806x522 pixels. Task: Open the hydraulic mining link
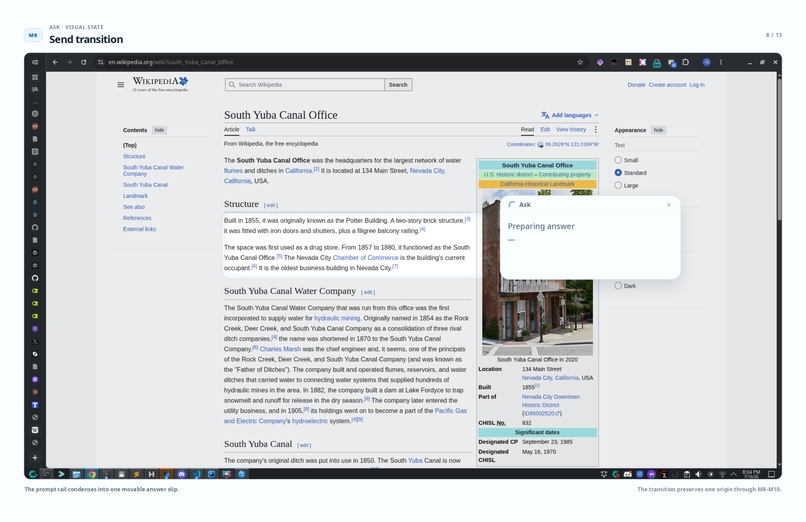pyautogui.click(x=337, y=318)
